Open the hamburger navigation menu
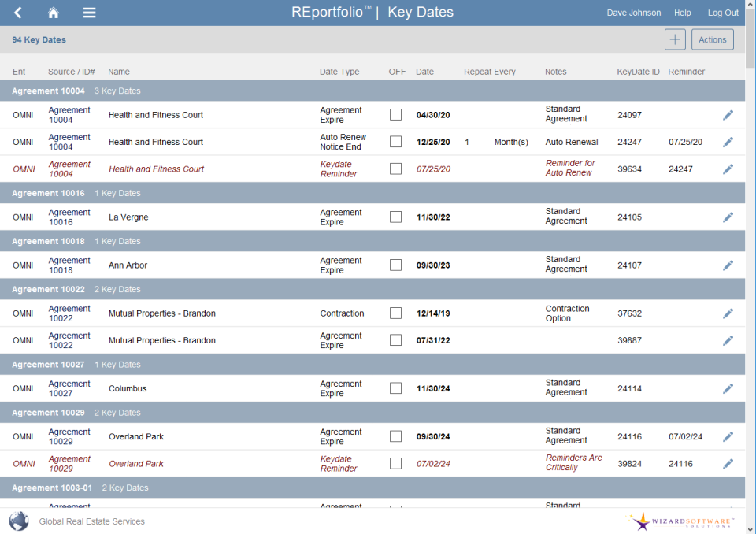The image size is (756, 534). 88,12
